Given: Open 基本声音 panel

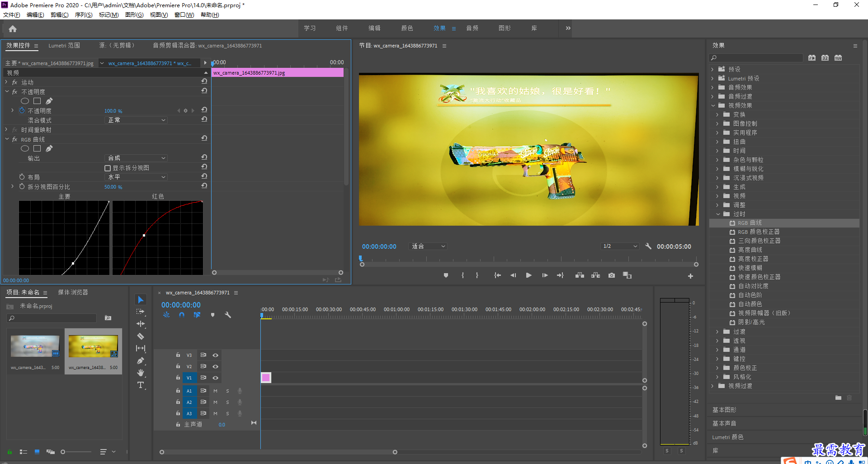Looking at the screenshot, I should (724, 423).
